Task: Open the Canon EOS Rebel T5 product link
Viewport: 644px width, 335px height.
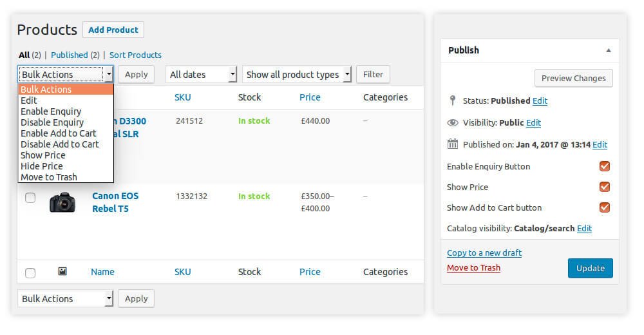Action: point(115,202)
